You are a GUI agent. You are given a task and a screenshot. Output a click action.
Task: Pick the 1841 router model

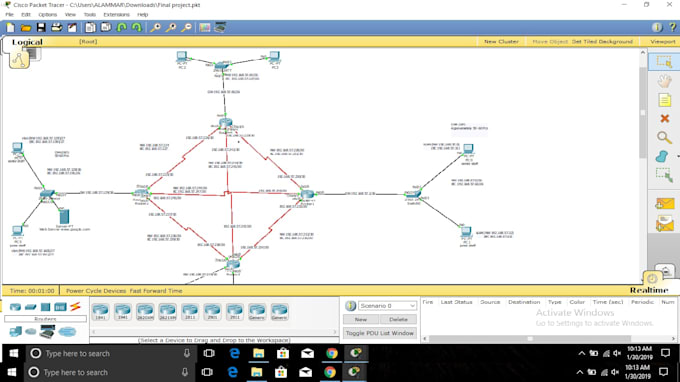(x=101, y=312)
